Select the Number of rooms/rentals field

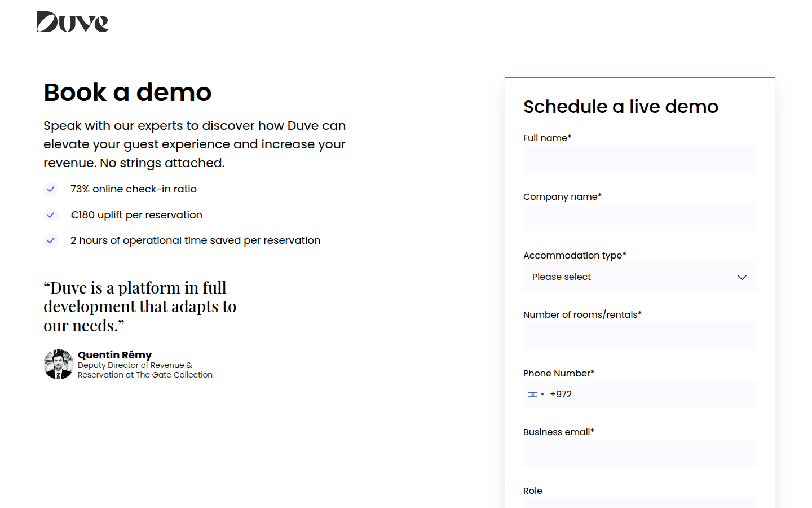point(639,336)
